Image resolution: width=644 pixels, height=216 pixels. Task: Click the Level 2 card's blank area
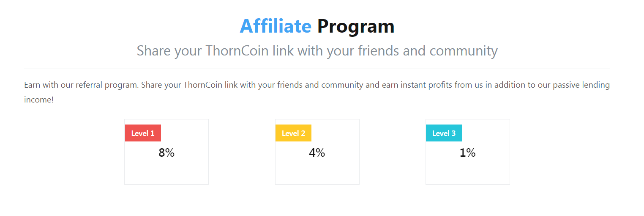click(317, 172)
